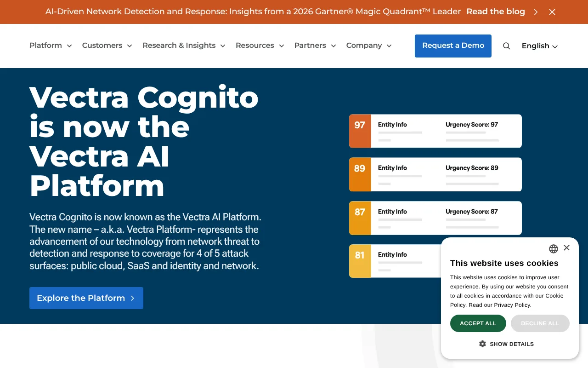Open the Resources navigation item

point(255,45)
